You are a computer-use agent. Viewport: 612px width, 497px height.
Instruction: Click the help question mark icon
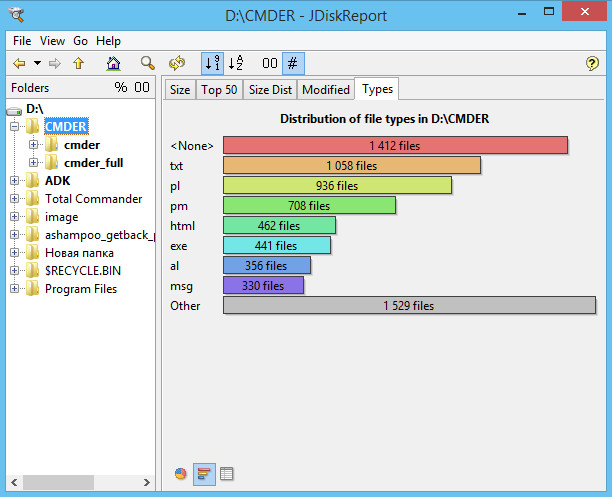pos(592,63)
